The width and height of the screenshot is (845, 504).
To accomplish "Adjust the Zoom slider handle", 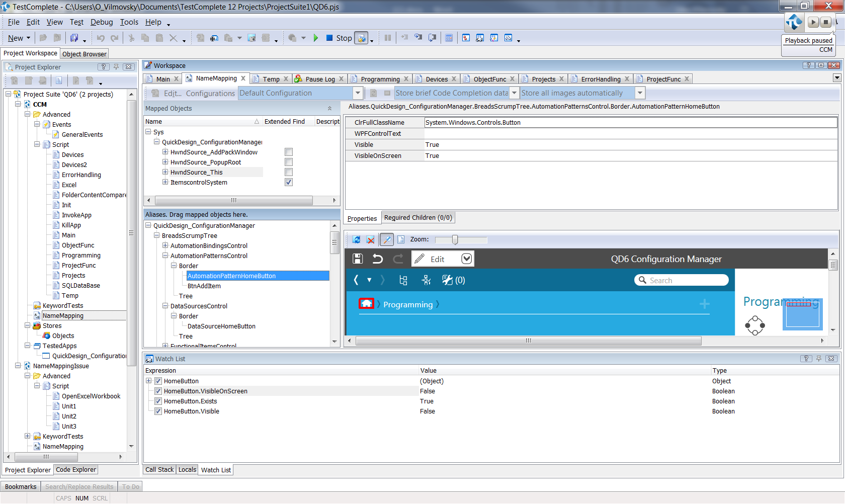I will pyautogui.click(x=455, y=240).
